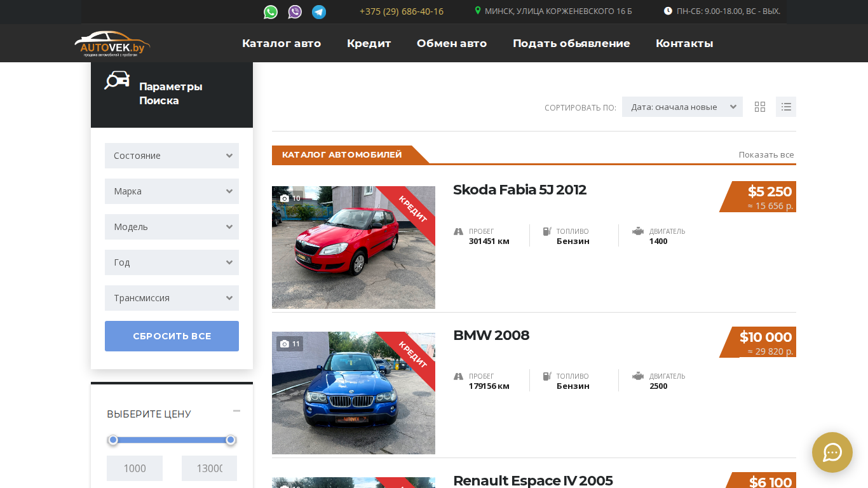Open the Renault Espace IV 2005 listing title

tap(533, 481)
